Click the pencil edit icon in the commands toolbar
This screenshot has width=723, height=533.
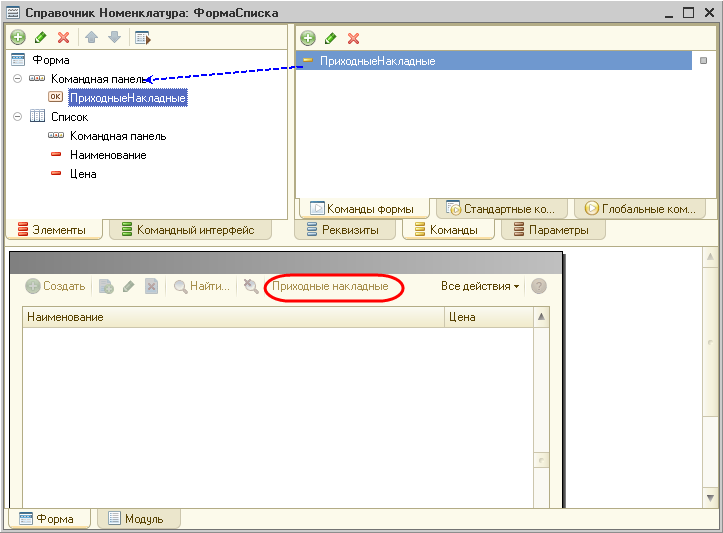click(330, 38)
